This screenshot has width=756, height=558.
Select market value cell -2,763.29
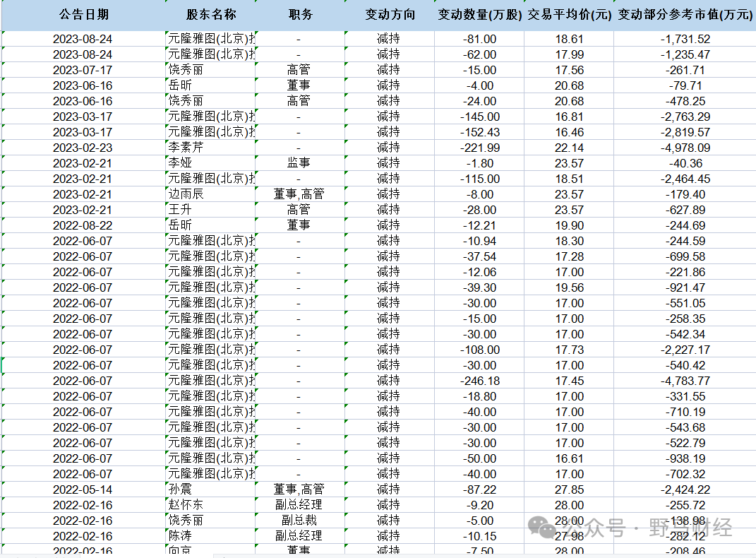click(x=685, y=117)
